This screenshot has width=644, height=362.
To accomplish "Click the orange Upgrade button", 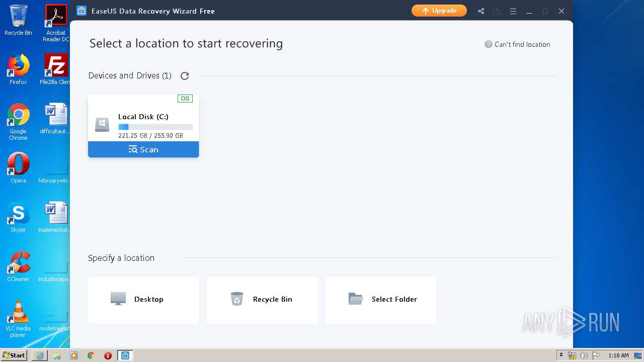I will (439, 11).
